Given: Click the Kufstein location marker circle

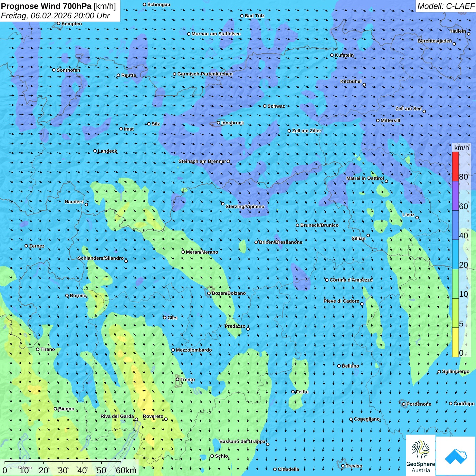Looking at the screenshot, I should [332, 55].
